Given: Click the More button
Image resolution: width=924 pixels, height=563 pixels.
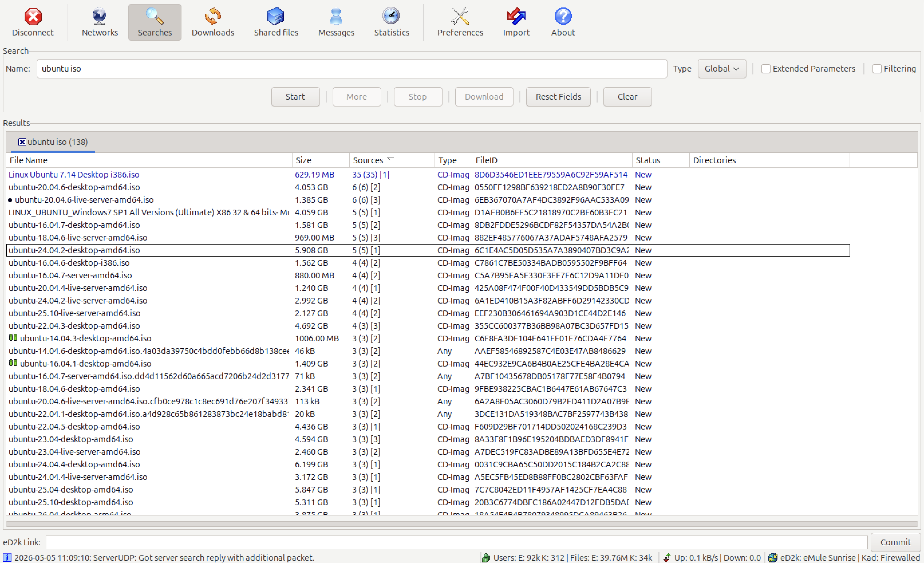Looking at the screenshot, I should tap(357, 97).
